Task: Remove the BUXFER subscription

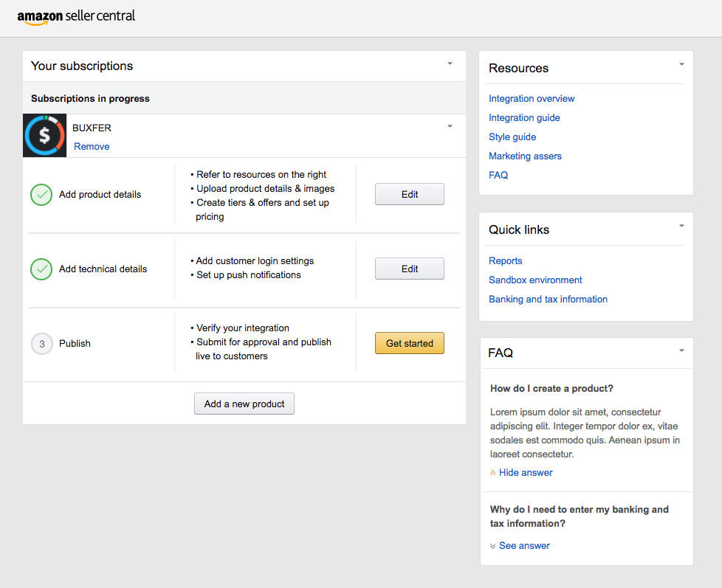Action: click(x=92, y=146)
